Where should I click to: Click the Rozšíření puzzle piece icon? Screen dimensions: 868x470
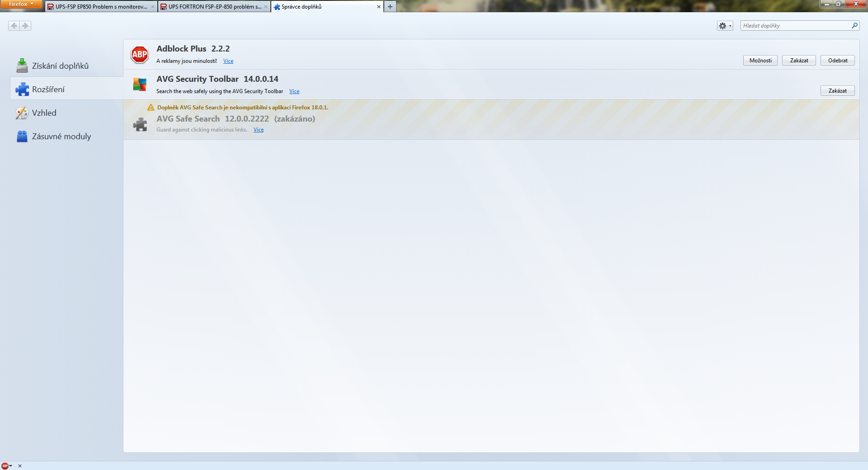22,89
